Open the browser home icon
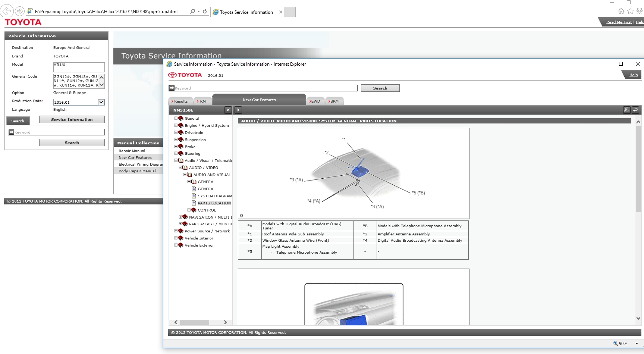The width and height of the screenshot is (644, 354). [621, 11]
